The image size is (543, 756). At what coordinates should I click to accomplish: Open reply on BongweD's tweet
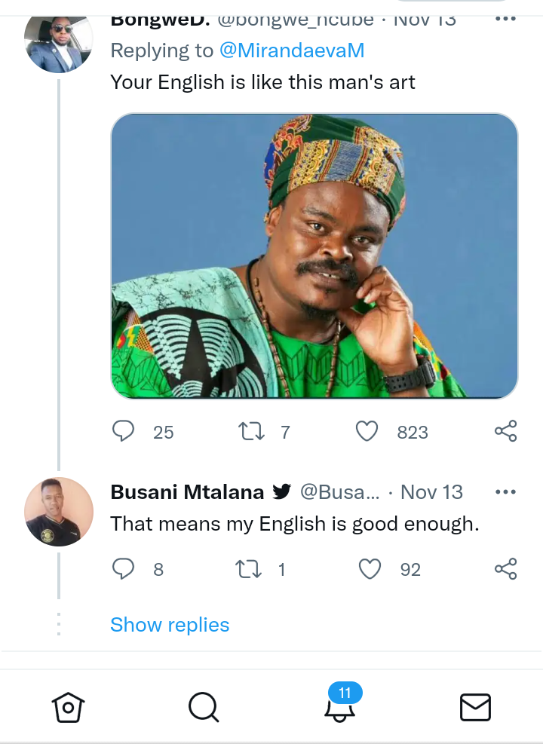click(x=123, y=431)
